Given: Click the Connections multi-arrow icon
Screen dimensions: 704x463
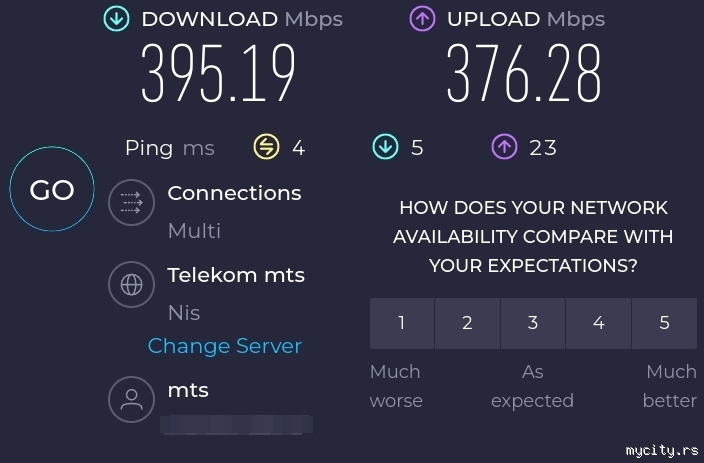Looking at the screenshot, I should pyautogui.click(x=131, y=203).
